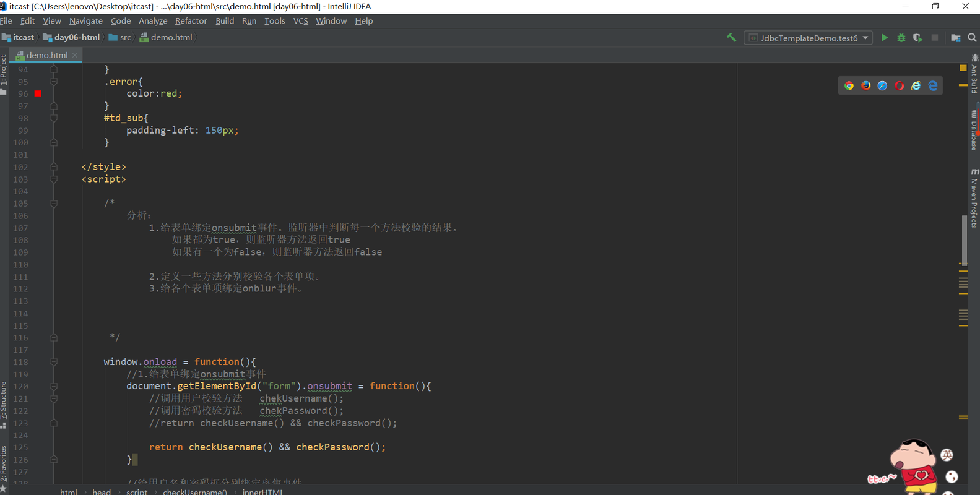The width and height of the screenshot is (980, 495).
Task: Toggle the Maven Projects side panel
Action: [x=974, y=198]
